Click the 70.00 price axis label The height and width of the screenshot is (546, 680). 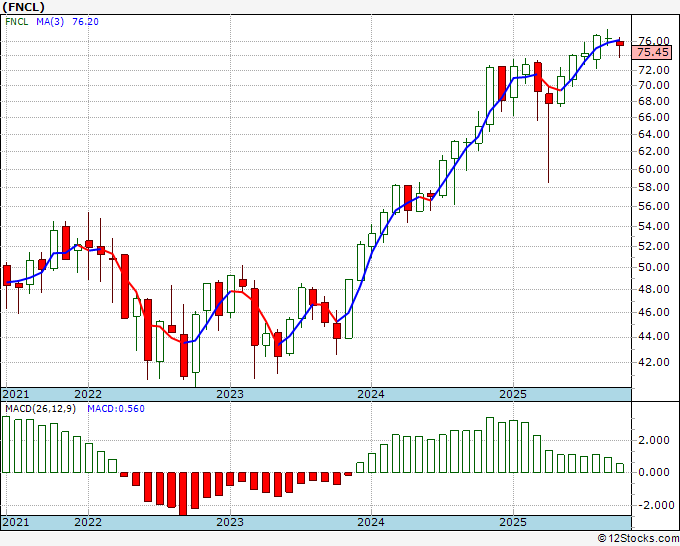pyautogui.click(x=654, y=85)
